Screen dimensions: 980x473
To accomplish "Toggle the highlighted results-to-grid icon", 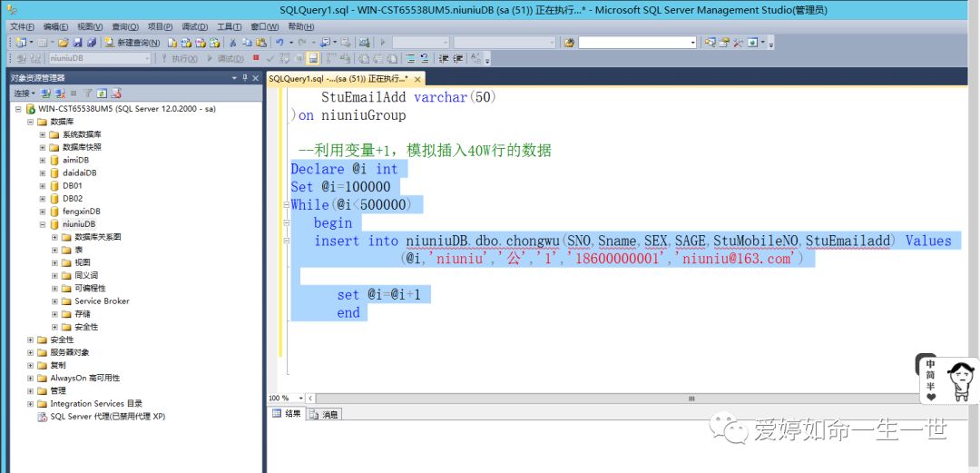I will pyautogui.click(x=313, y=58).
